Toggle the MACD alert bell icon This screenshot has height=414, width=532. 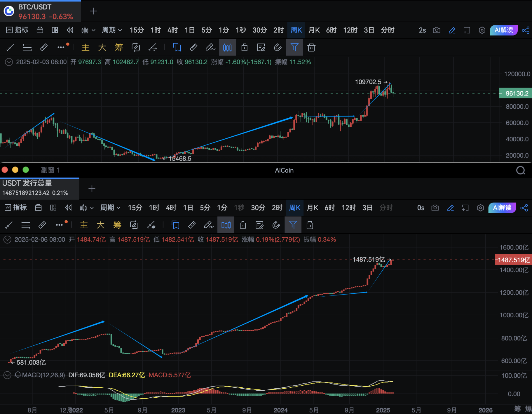[18, 375]
